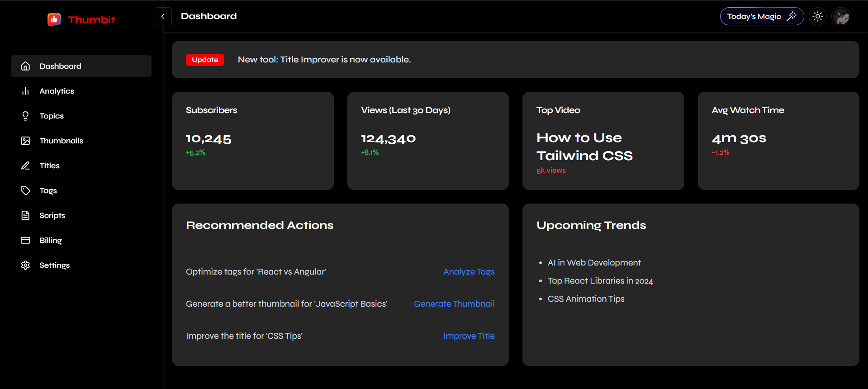Viewport: 868px width, 389px height.
Task: Click the 124,340 views value
Action: 389,139
